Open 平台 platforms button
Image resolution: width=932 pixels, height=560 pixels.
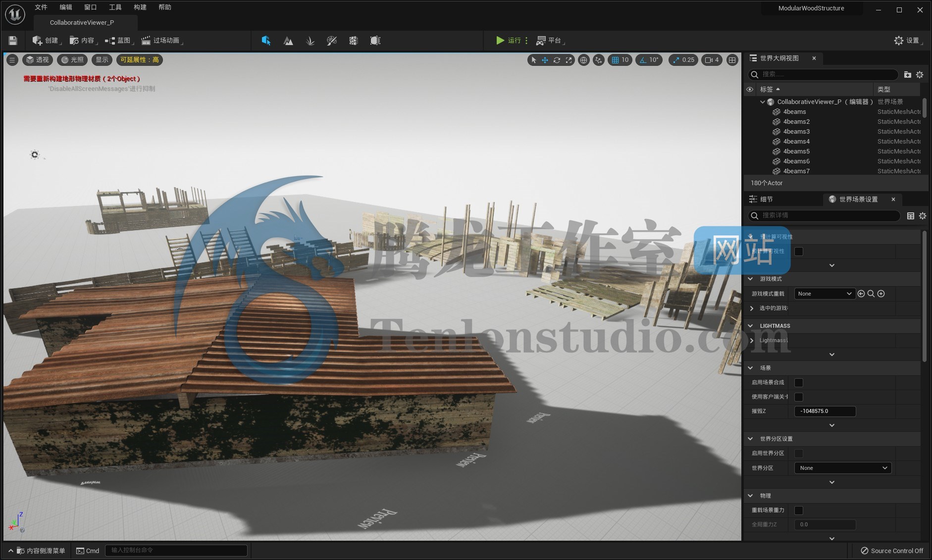[549, 41]
